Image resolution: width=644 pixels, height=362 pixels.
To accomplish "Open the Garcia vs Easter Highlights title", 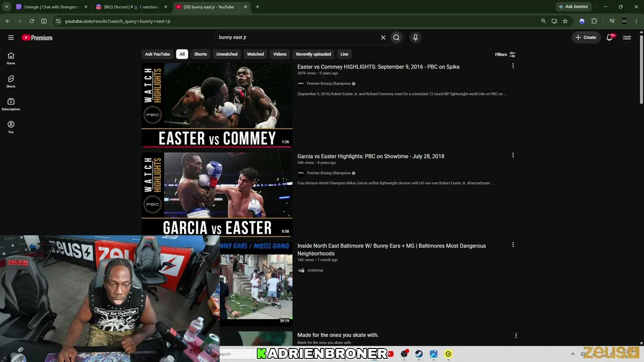I will coord(371,156).
